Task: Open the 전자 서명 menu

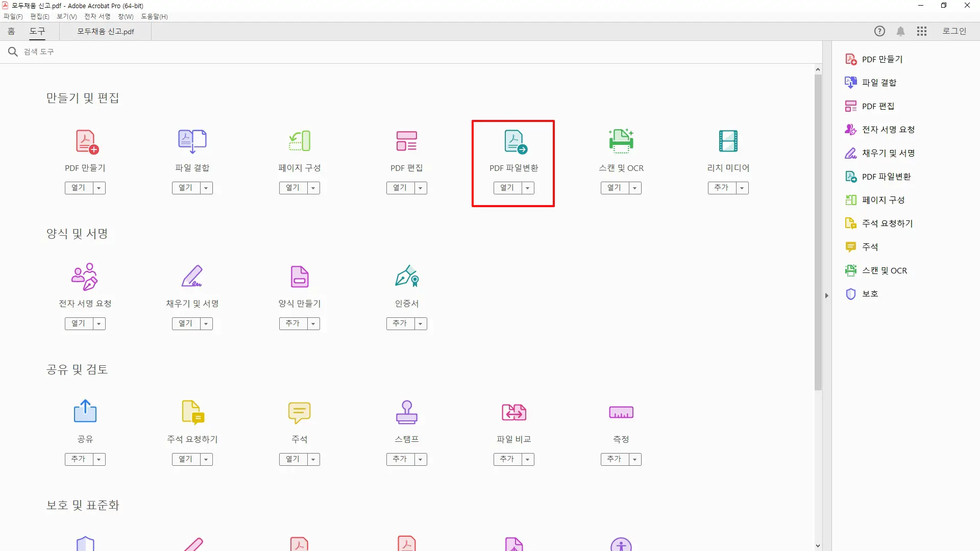Action: [x=97, y=17]
